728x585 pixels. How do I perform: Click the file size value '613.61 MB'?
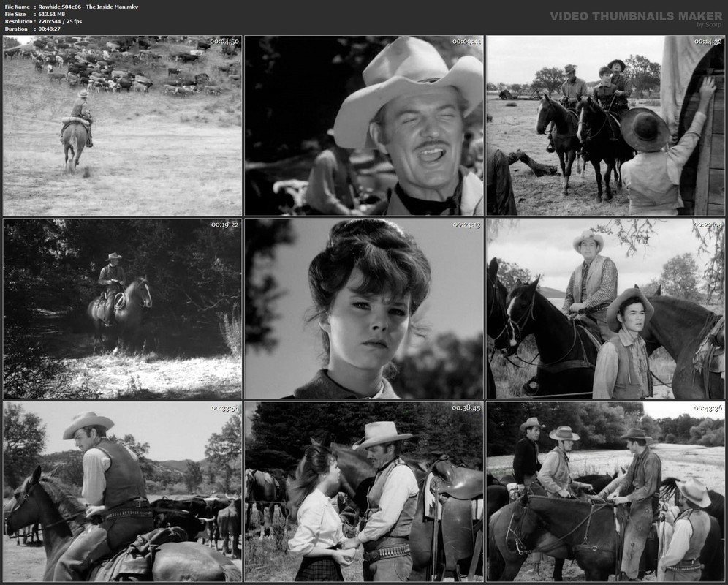[x=52, y=15]
